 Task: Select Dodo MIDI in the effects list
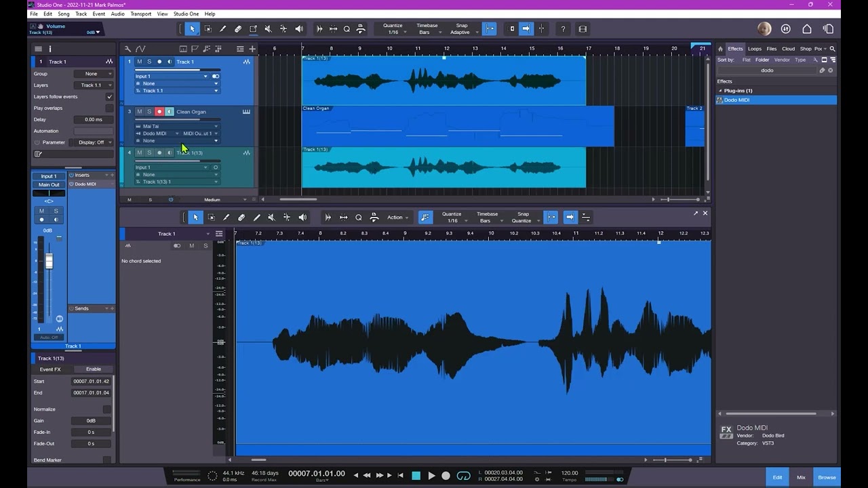(x=776, y=100)
